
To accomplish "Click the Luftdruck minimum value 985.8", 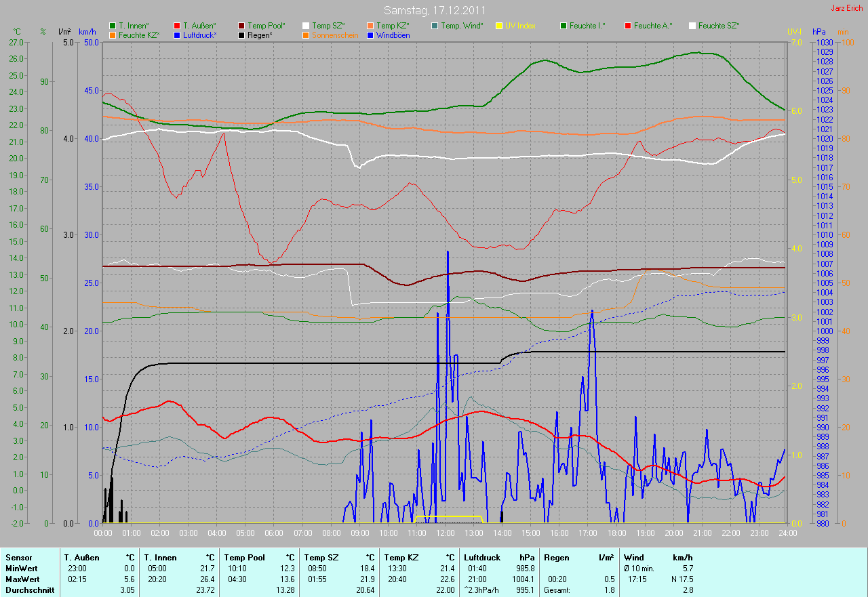I will [x=525, y=569].
